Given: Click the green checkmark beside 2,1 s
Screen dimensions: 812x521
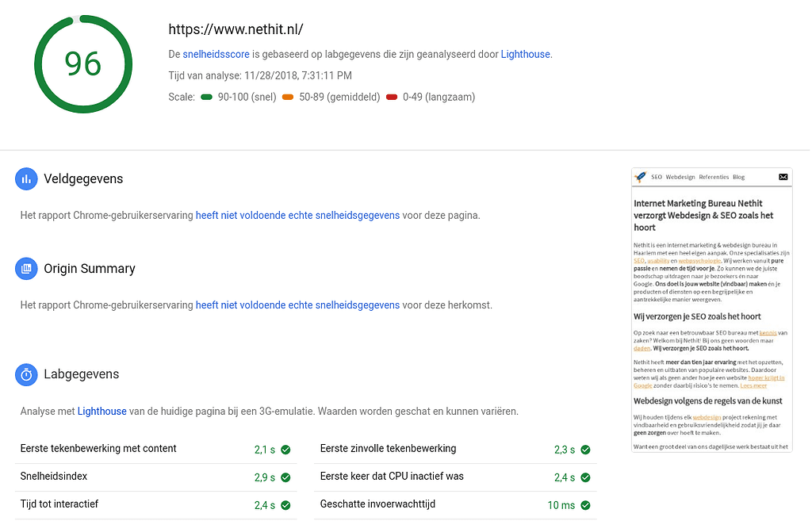Looking at the screenshot, I should pos(285,450).
